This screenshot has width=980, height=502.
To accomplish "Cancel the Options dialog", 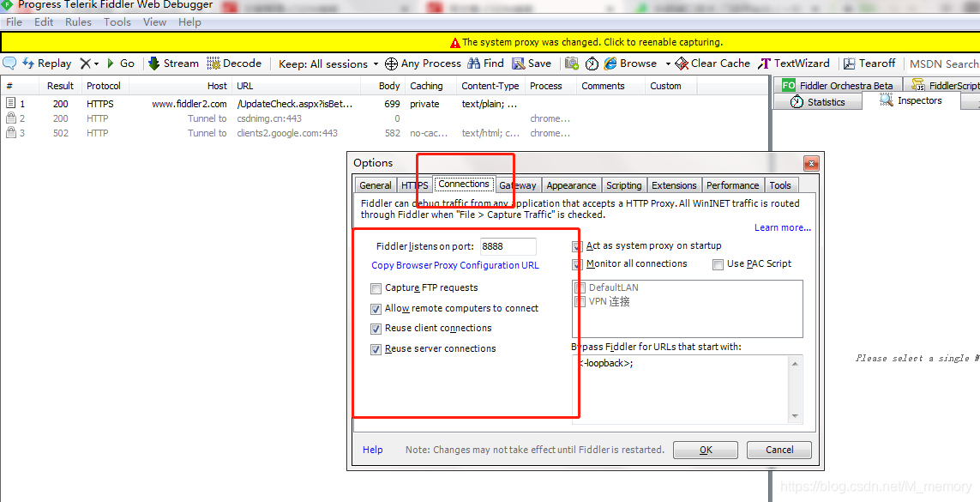I will (779, 451).
